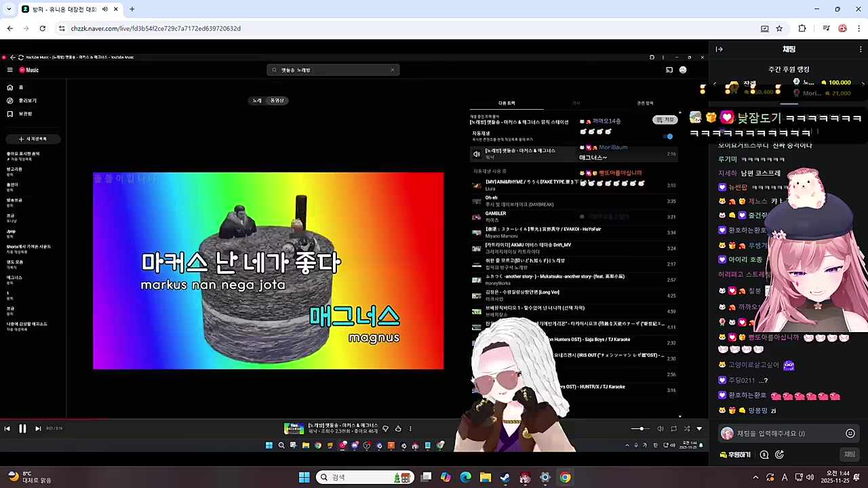868x488 pixels.
Task: Skip to the previous track
Action: [x=7, y=428]
